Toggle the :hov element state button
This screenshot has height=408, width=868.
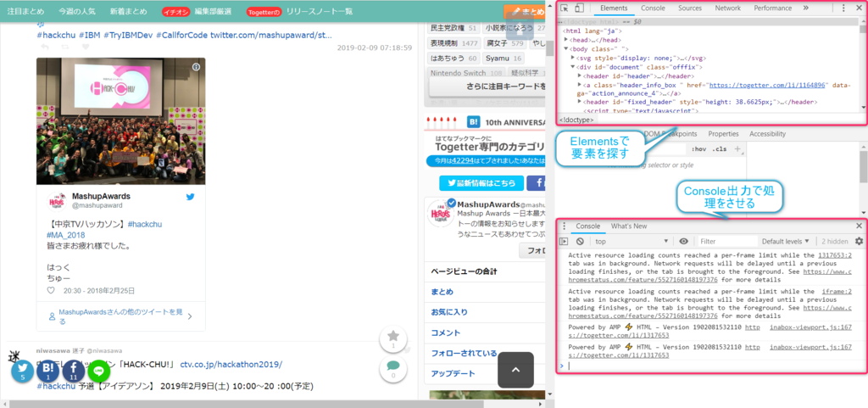699,149
